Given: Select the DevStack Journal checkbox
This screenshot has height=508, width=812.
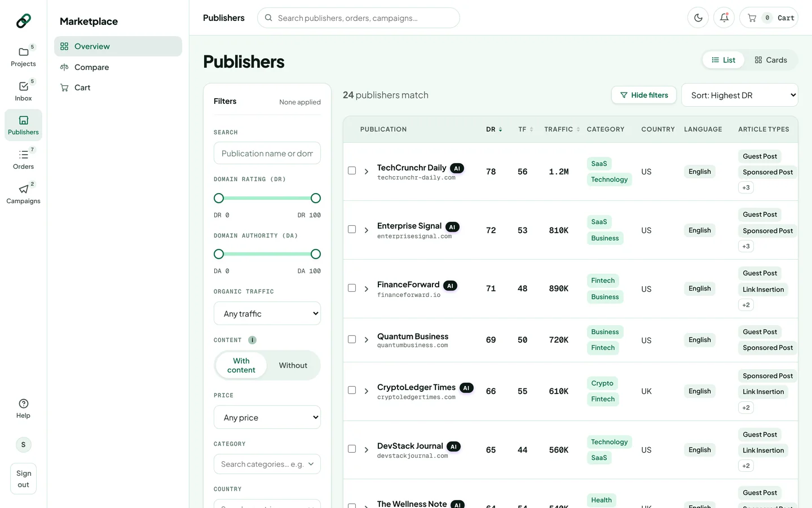Looking at the screenshot, I should coord(352,449).
